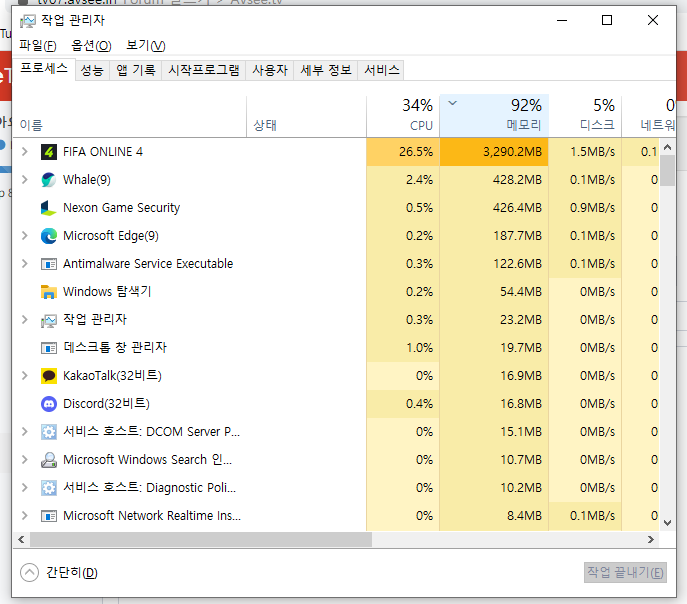
Task: Click the 데스크톱 창 관리자 icon
Action: 49,348
